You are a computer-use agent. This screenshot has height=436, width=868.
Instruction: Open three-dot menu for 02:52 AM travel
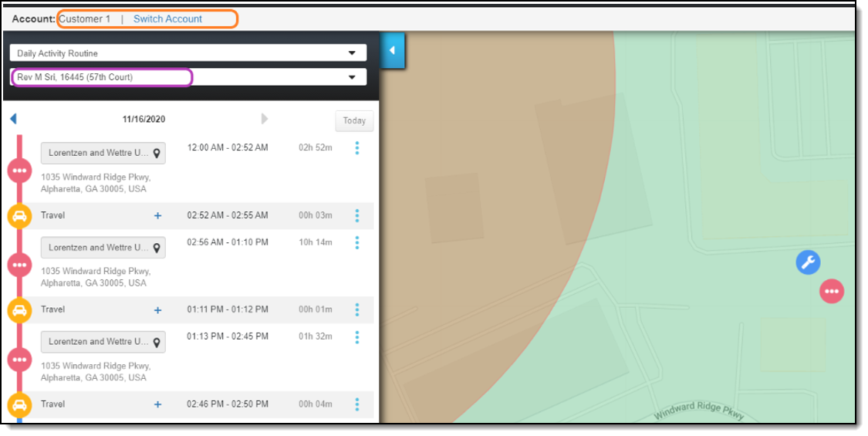point(356,215)
